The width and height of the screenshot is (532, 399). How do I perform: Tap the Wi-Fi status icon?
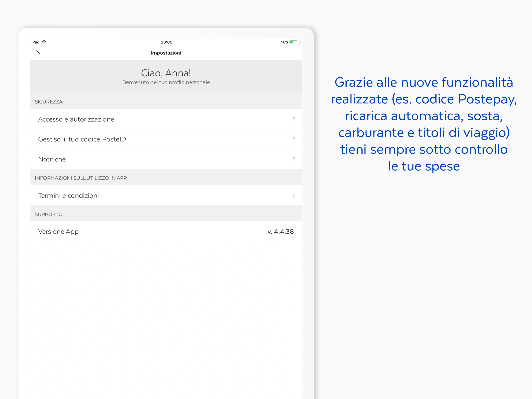point(44,42)
